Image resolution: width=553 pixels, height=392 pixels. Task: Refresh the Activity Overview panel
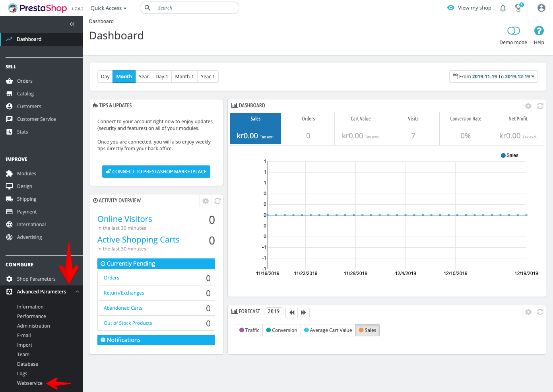point(217,201)
